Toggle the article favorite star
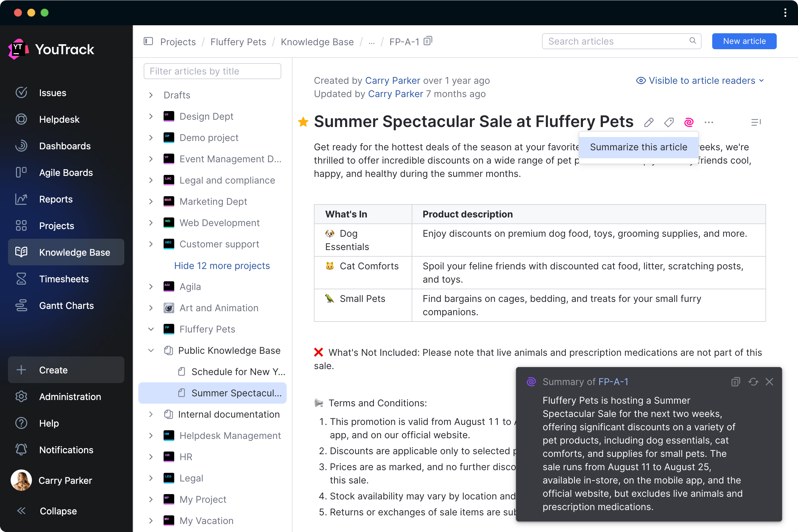The height and width of the screenshot is (532, 798). click(x=303, y=122)
